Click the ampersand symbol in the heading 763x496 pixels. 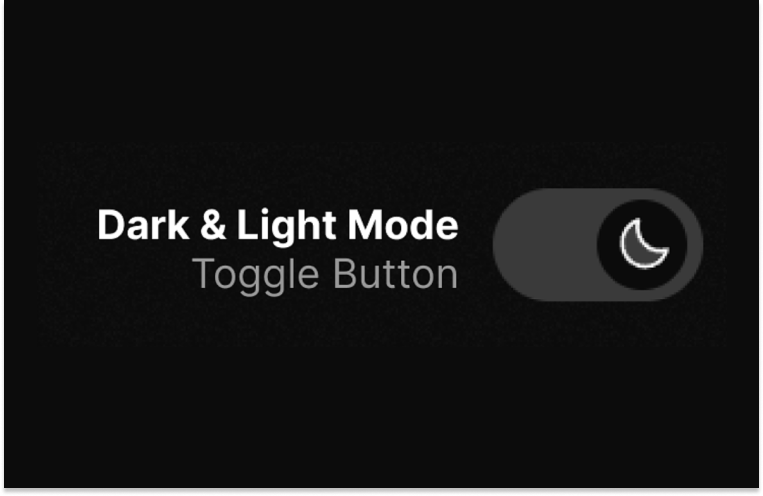coord(213,225)
